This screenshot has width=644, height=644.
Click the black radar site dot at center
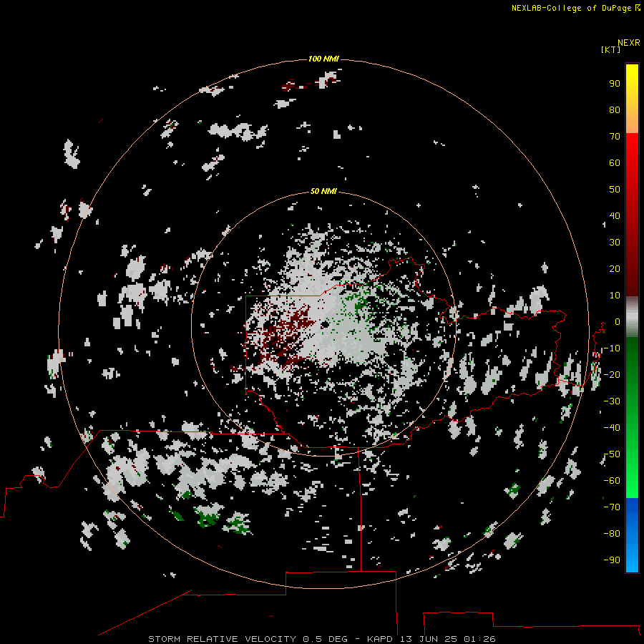tap(324, 324)
